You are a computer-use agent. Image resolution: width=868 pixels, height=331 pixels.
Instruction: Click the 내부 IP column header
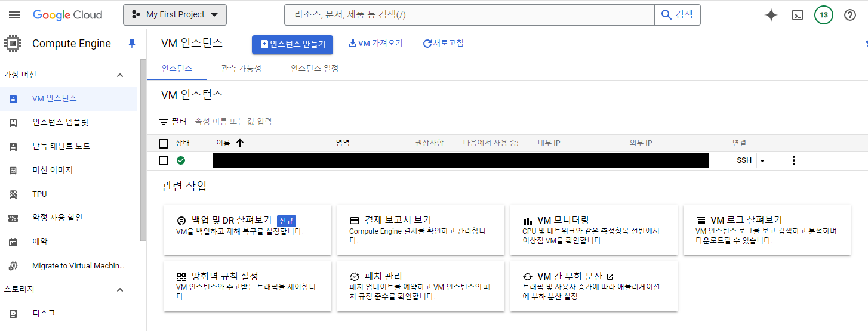click(x=549, y=143)
